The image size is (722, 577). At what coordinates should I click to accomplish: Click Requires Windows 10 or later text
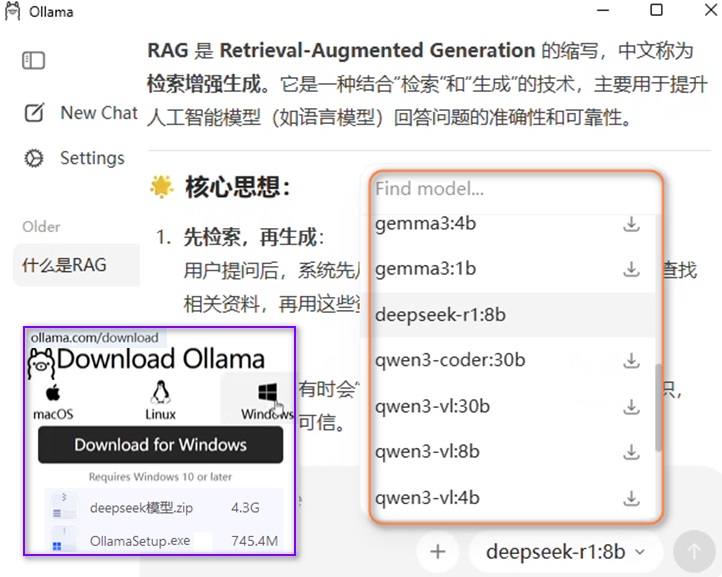pos(160,477)
